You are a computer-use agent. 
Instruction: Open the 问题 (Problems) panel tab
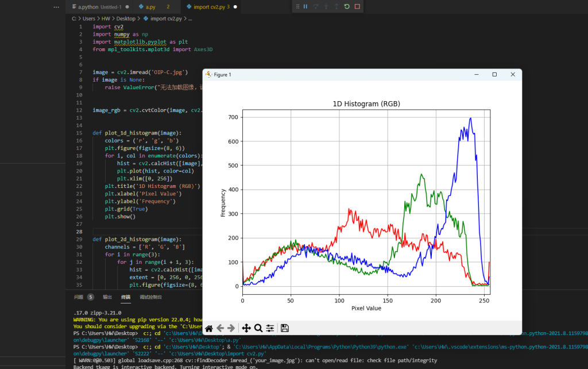78,297
